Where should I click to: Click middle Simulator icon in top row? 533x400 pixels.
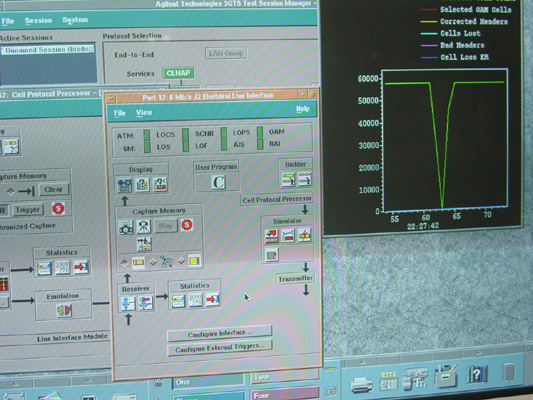point(288,236)
